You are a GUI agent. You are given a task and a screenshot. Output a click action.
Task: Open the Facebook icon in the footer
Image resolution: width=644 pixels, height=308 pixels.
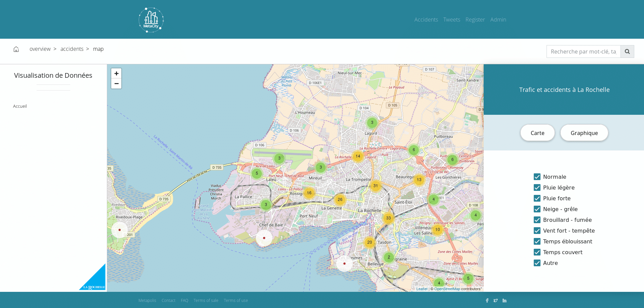click(x=487, y=300)
